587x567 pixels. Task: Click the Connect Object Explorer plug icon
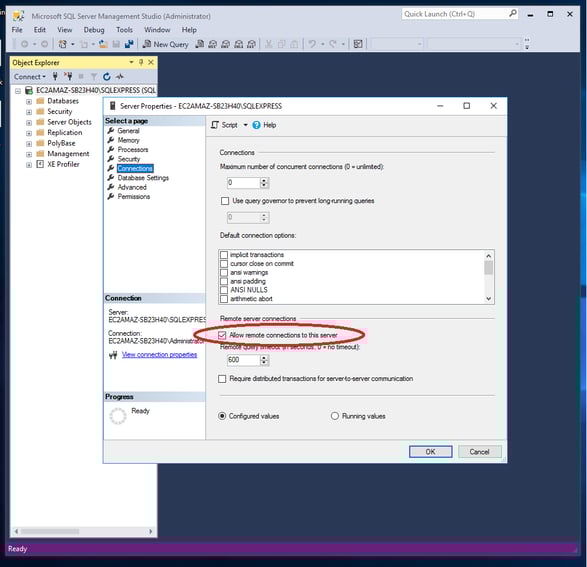pos(55,77)
